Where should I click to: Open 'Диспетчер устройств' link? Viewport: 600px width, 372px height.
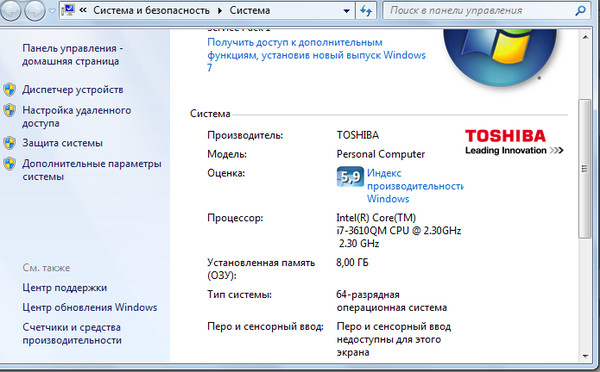coord(73,90)
